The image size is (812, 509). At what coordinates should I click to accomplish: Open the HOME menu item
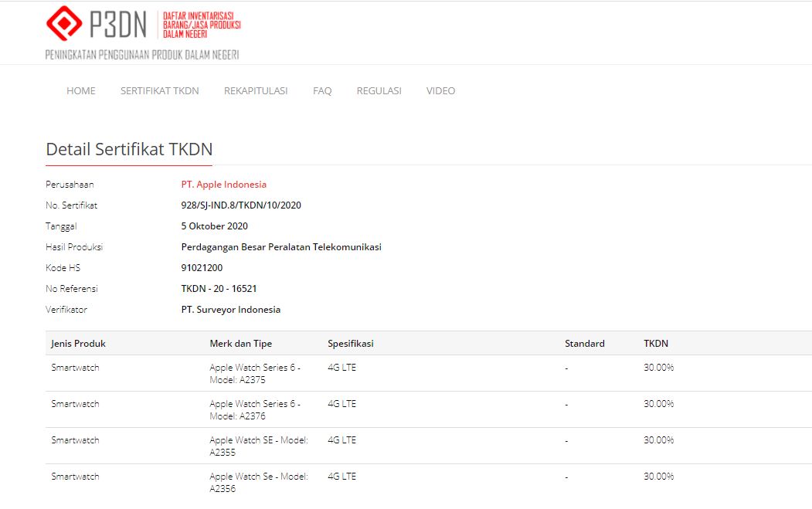coord(81,90)
